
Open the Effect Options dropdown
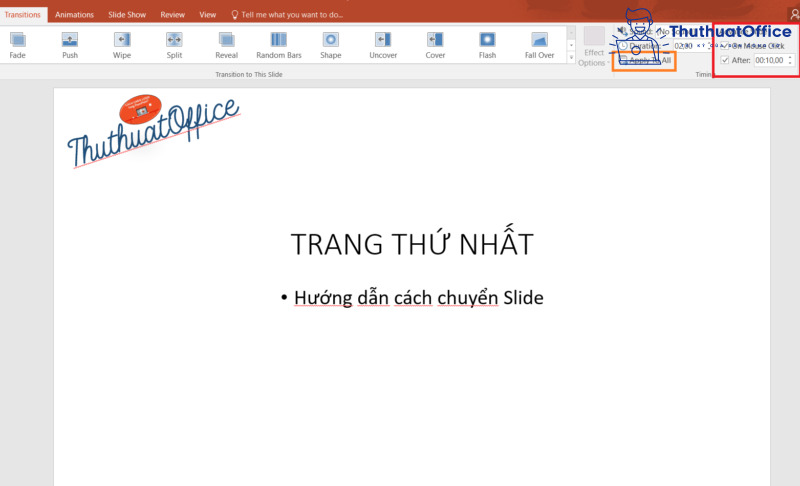point(593,47)
